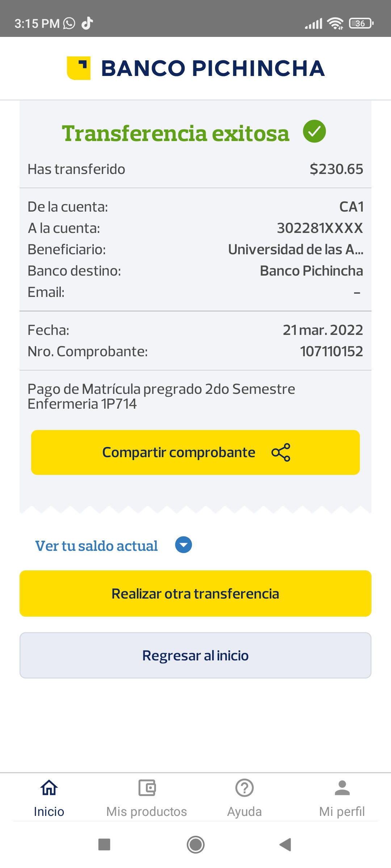The image size is (391, 868).
Task: Tap Regresar al inicio button
Action: click(x=195, y=655)
